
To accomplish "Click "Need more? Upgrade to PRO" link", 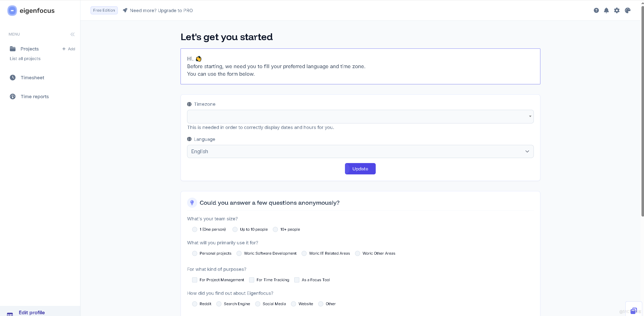I will pyautogui.click(x=161, y=10).
